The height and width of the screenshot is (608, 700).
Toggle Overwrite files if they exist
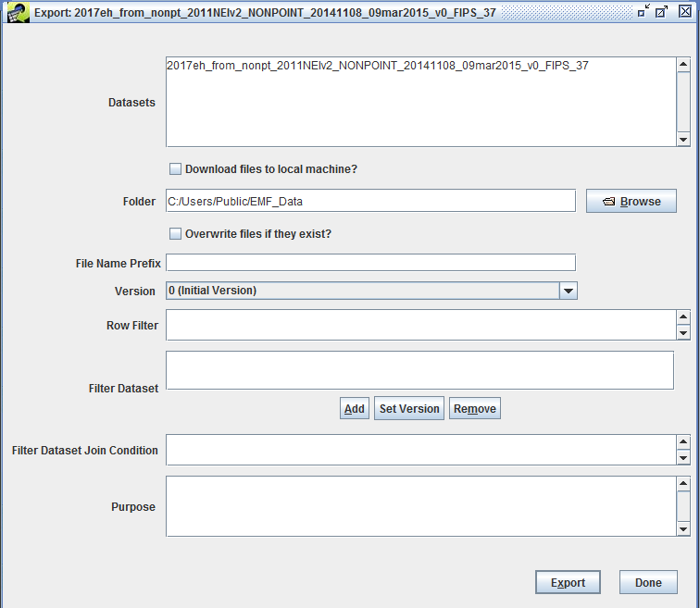[175, 234]
